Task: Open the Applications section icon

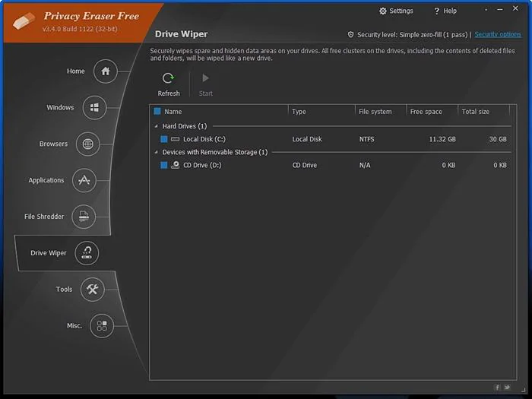Action: [84, 180]
